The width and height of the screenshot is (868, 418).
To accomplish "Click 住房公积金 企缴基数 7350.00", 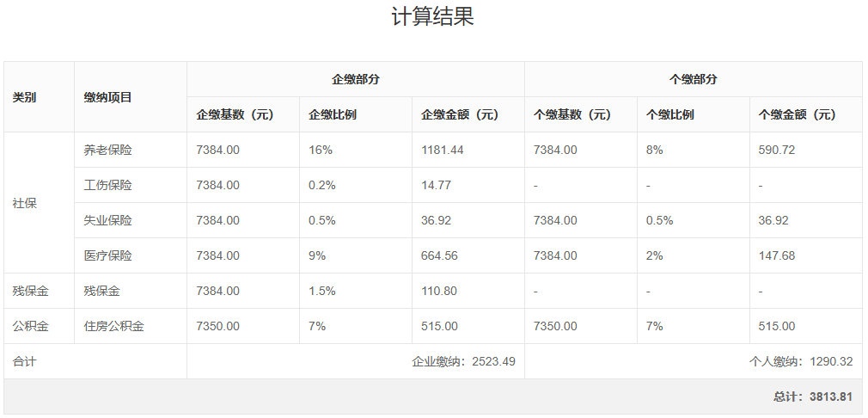I will 217,327.
